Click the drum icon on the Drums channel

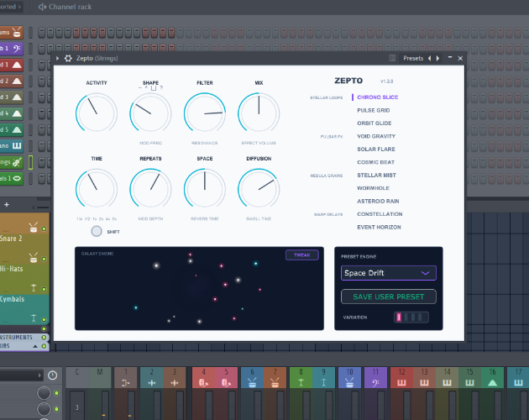click(x=17, y=33)
